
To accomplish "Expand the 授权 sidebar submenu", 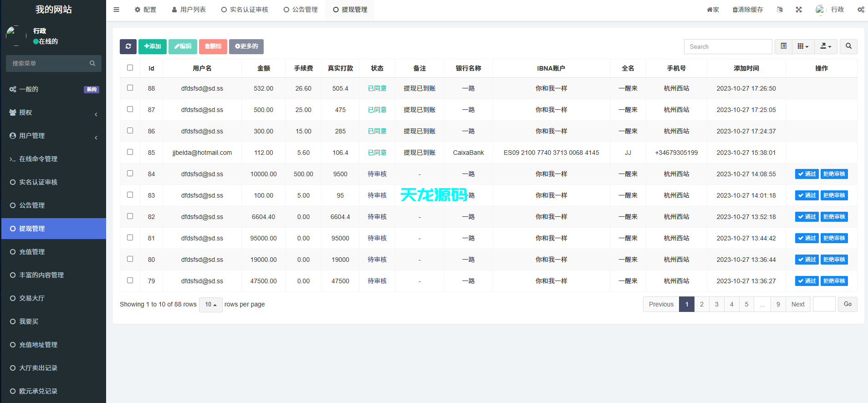I will [54, 112].
